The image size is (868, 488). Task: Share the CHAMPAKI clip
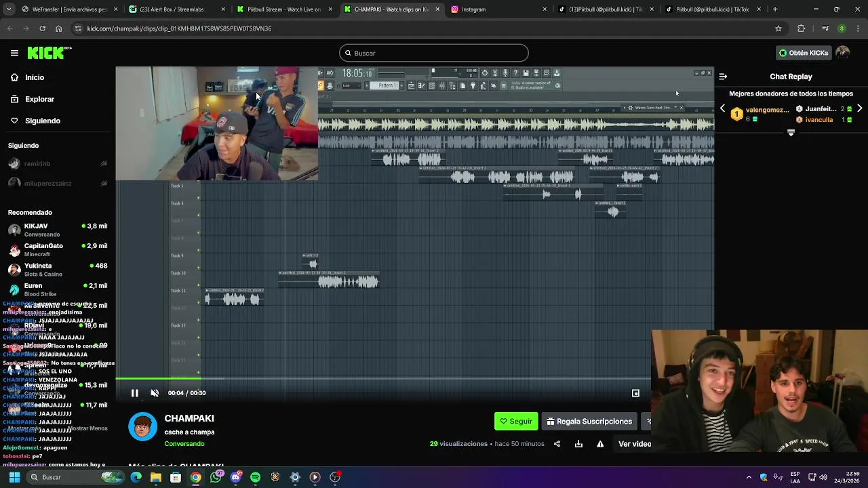[x=557, y=444]
